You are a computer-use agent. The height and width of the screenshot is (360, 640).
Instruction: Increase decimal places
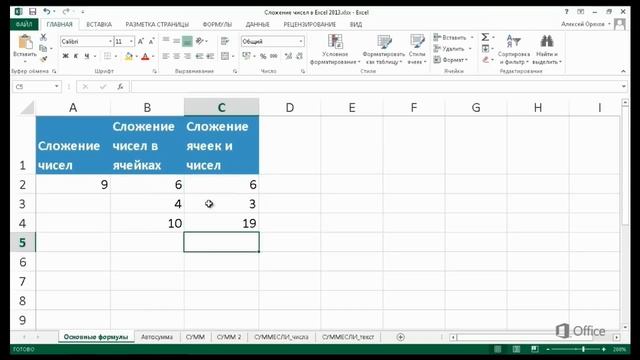(x=289, y=56)
